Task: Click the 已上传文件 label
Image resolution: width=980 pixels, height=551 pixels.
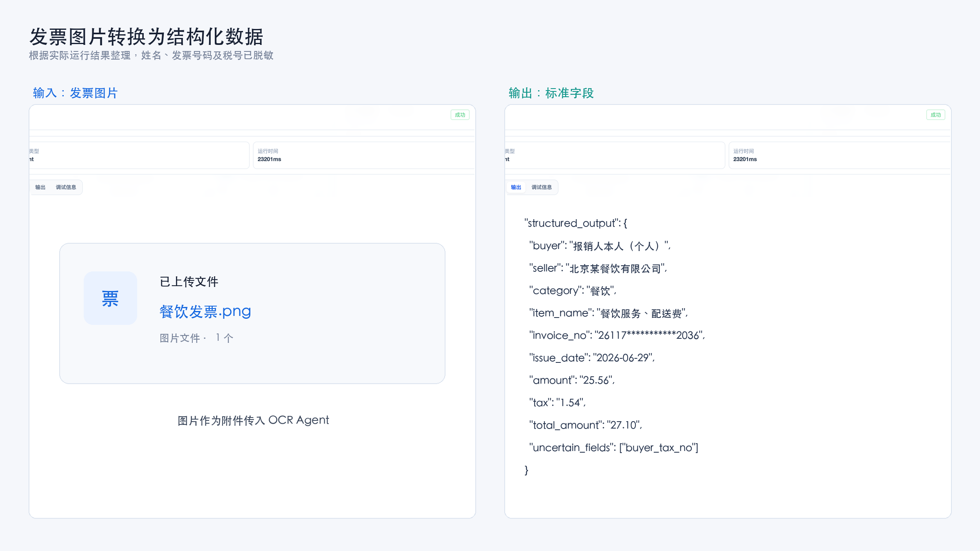Action: click(189, 282)
